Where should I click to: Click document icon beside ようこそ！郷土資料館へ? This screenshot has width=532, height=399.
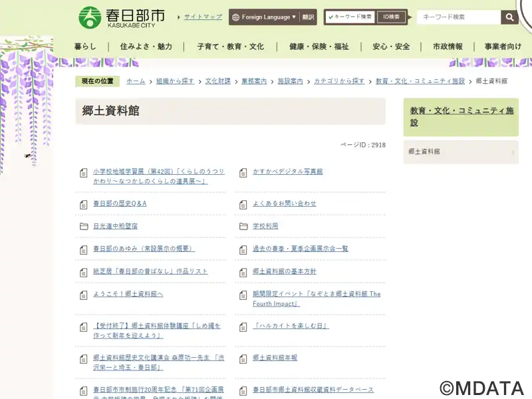(84, 295)
